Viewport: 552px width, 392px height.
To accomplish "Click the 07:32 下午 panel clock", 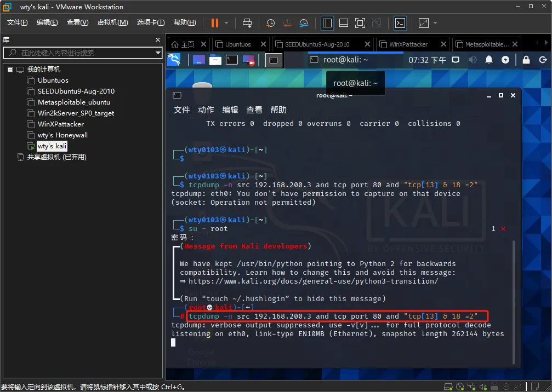I will (427, 60).
